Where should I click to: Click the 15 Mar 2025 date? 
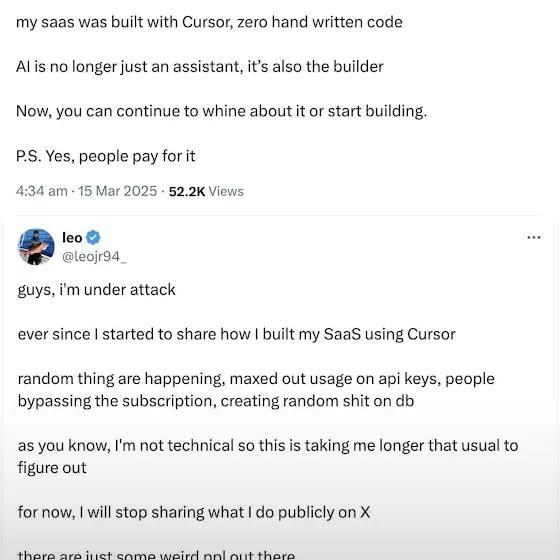click(x=118, y=191)
